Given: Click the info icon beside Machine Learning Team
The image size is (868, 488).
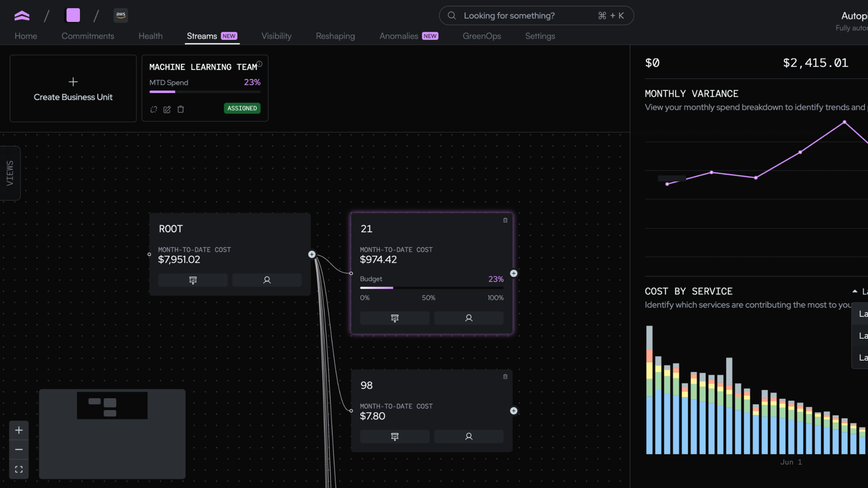Looking at the screenshot, I should coord(259,64).
